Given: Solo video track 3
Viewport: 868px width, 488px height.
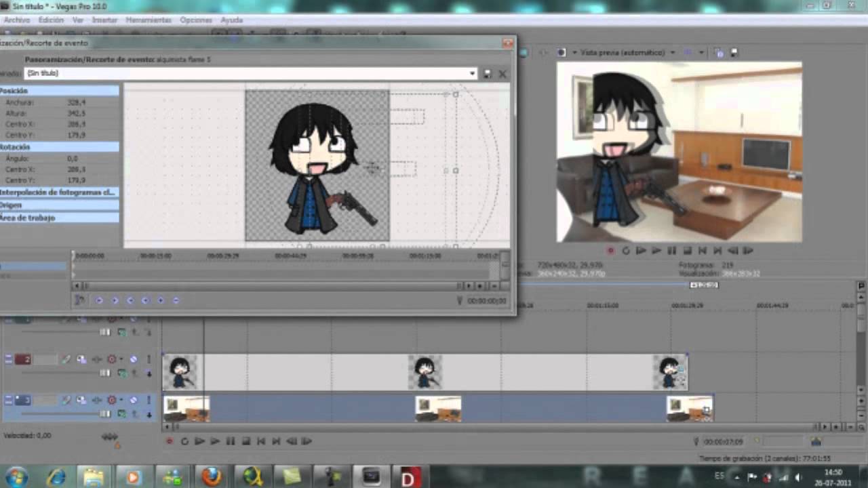Looking at the screenshot, I should tap(149, 401).
